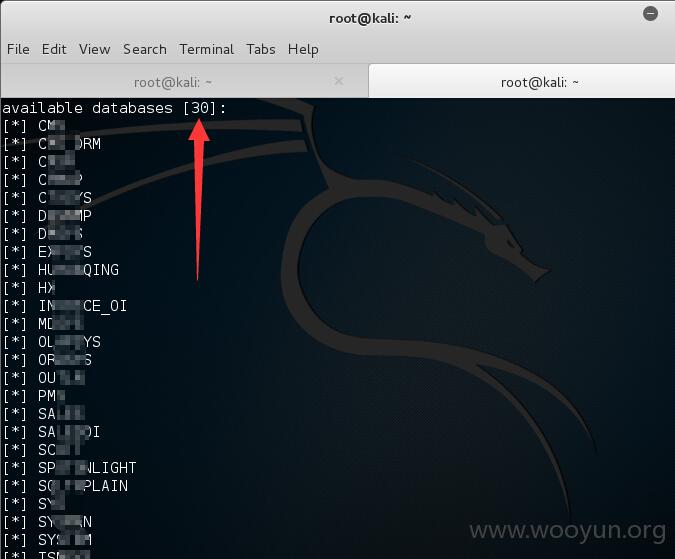The width and height of the screenshot is (675, 559).
Task: Click the database entry ending in 'LIGHT'
Action: click(x=70, y=468)
